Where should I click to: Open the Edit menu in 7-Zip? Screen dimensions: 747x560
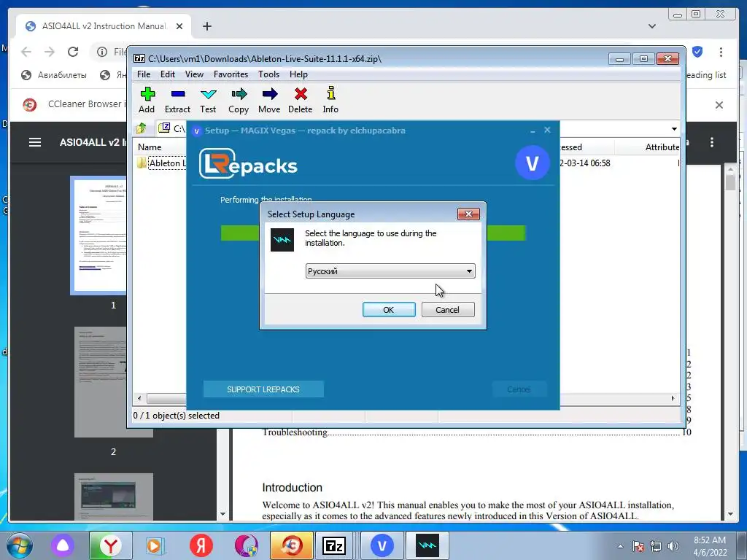167,74
